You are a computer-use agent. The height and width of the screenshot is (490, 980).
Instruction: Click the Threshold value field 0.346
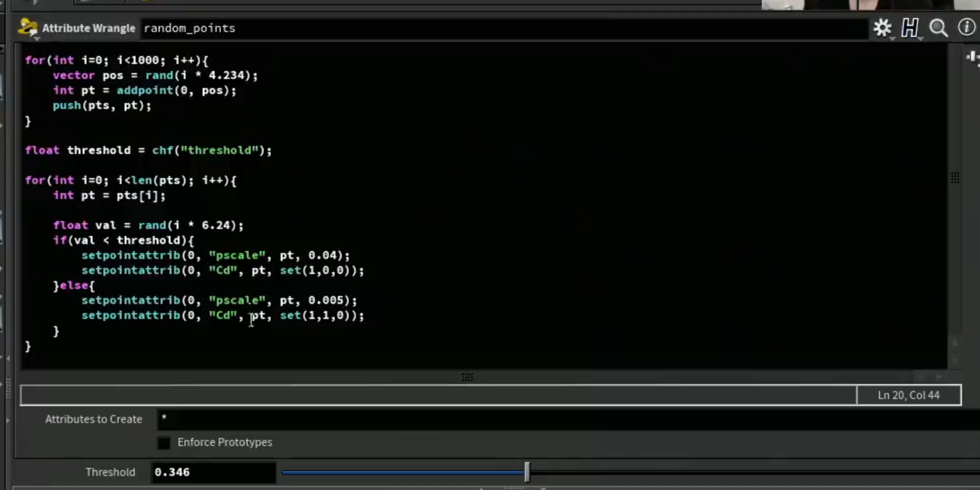[213, 472]
